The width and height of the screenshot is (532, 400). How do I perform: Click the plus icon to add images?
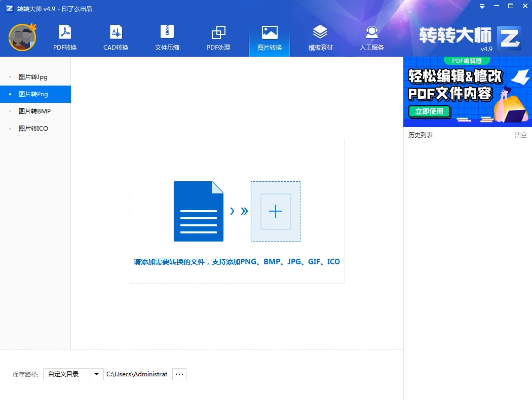coord(275,211)
